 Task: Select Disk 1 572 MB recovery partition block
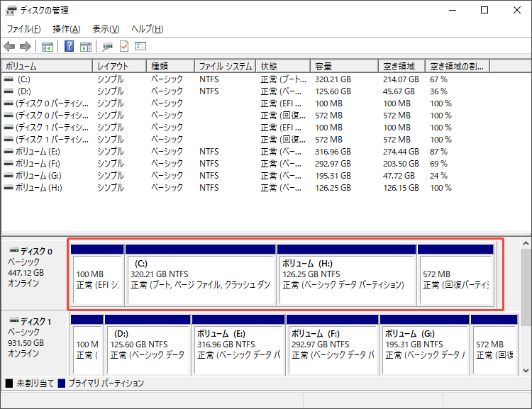point(494,344)
